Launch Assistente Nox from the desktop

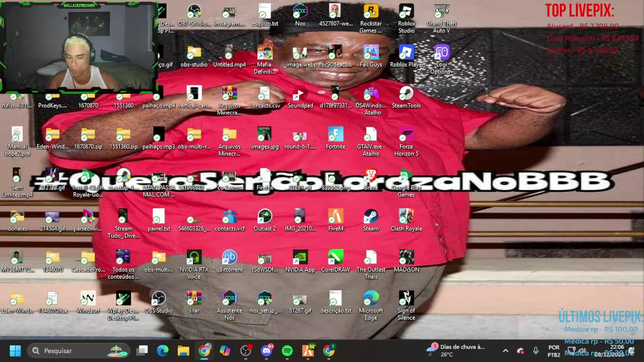(229, 306)
